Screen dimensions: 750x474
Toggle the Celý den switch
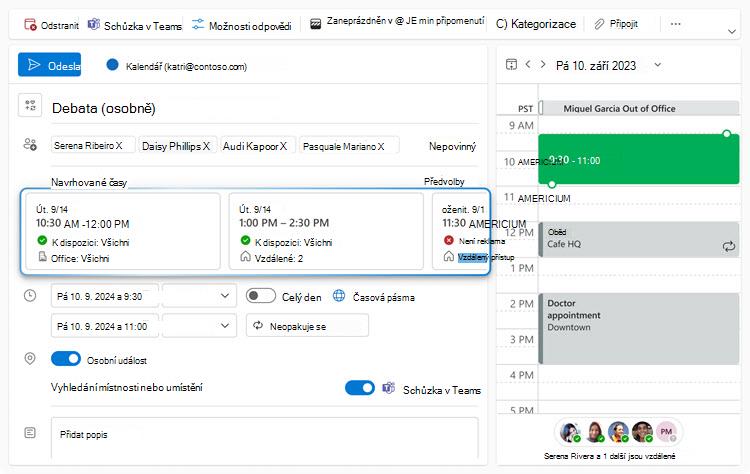pyautogui.click(x=261, y=296)
